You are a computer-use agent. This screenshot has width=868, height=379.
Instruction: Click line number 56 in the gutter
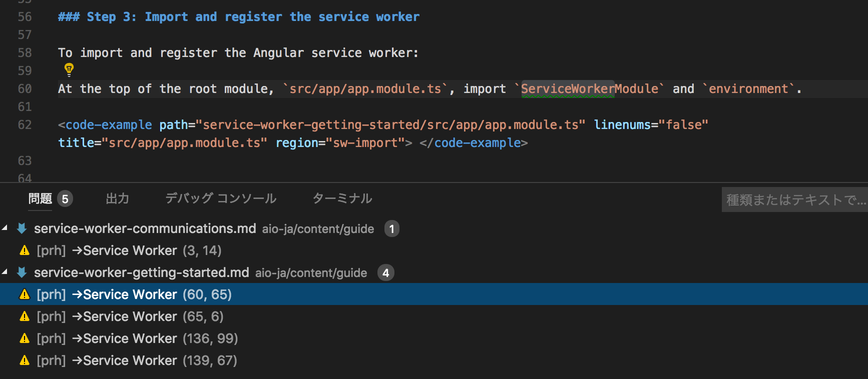click(25, 16)
